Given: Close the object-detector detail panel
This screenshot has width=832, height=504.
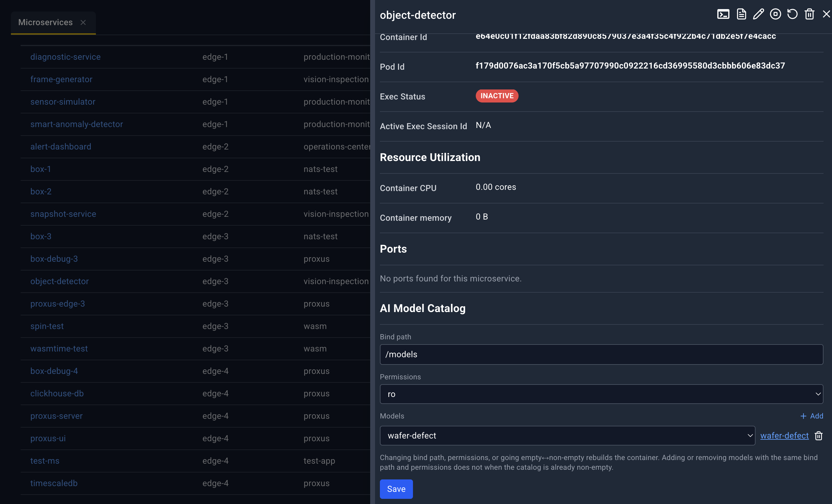Looking at the screenshot, I should click(826, 14).
